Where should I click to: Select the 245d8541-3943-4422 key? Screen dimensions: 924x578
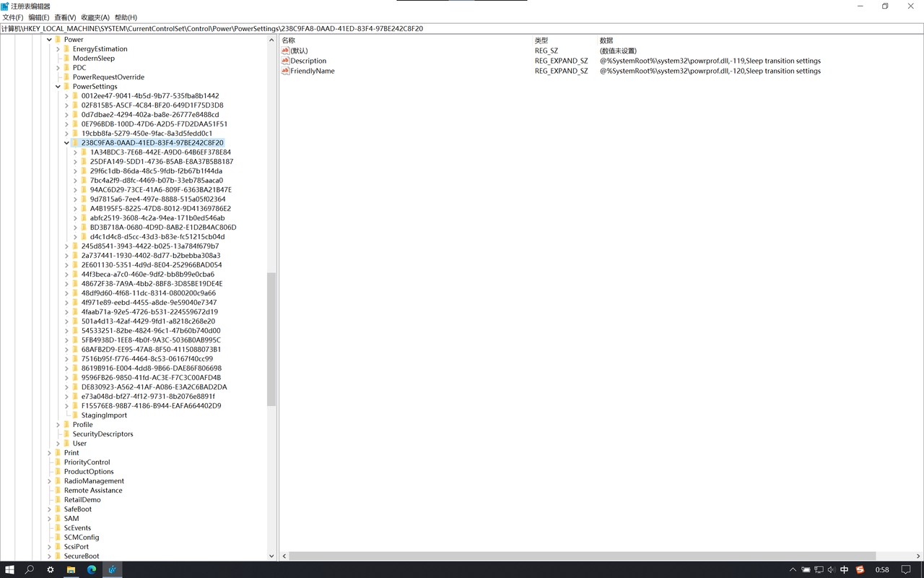point(149,246)
